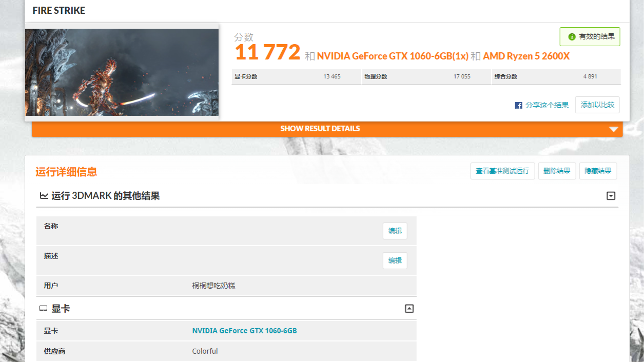Click the 用户 row label

point(51,285)
